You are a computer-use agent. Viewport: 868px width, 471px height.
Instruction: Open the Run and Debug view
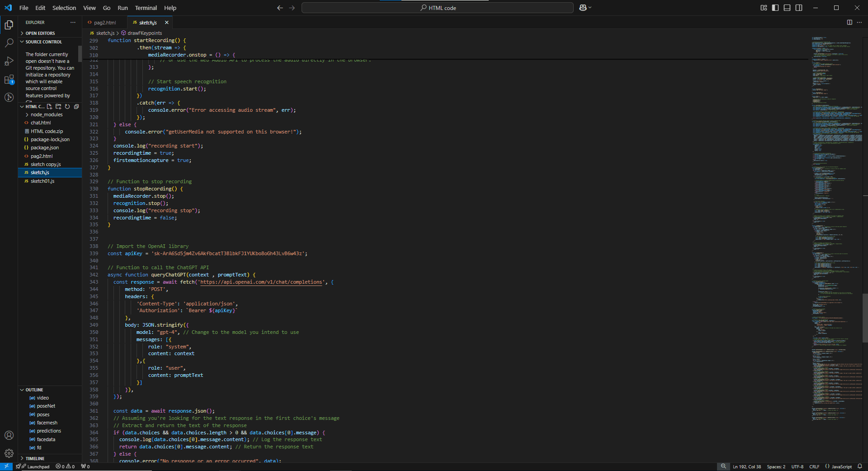[9, 61]
